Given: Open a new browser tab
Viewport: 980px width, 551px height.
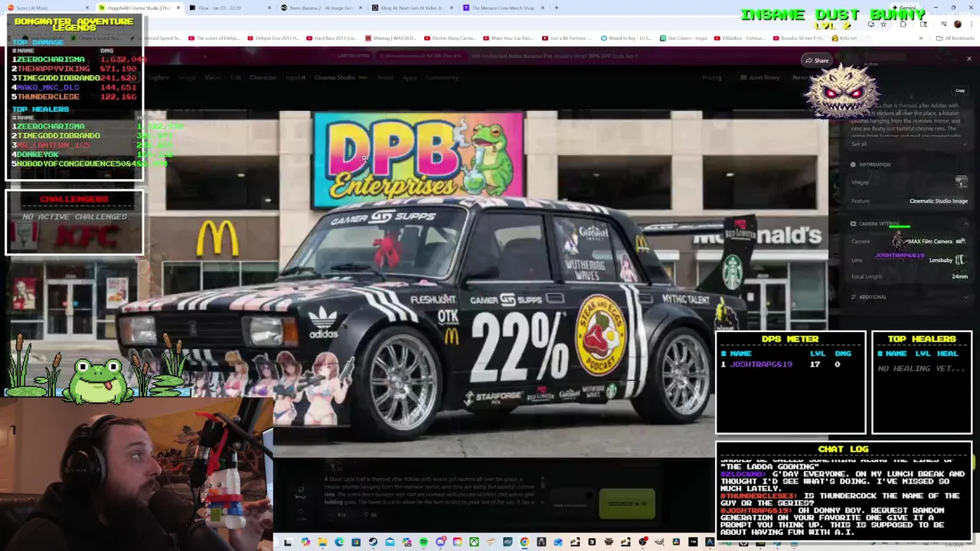Looking at the screenshot, I should coord(557,8).
